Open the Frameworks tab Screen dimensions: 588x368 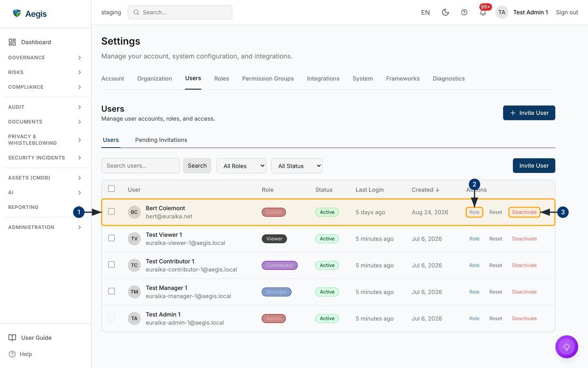[403, 79]
